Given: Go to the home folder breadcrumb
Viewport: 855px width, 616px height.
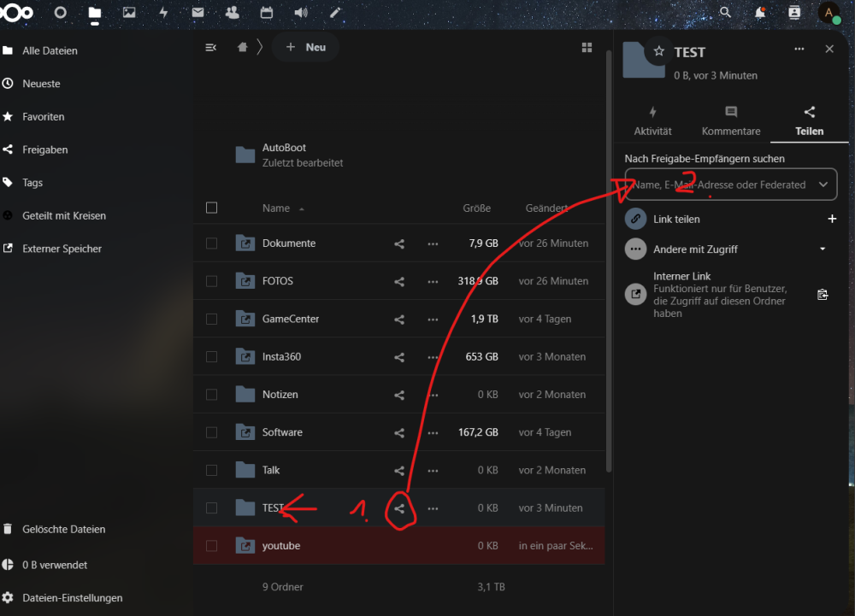Looking at the screenshot, I should tap(243, 47).
